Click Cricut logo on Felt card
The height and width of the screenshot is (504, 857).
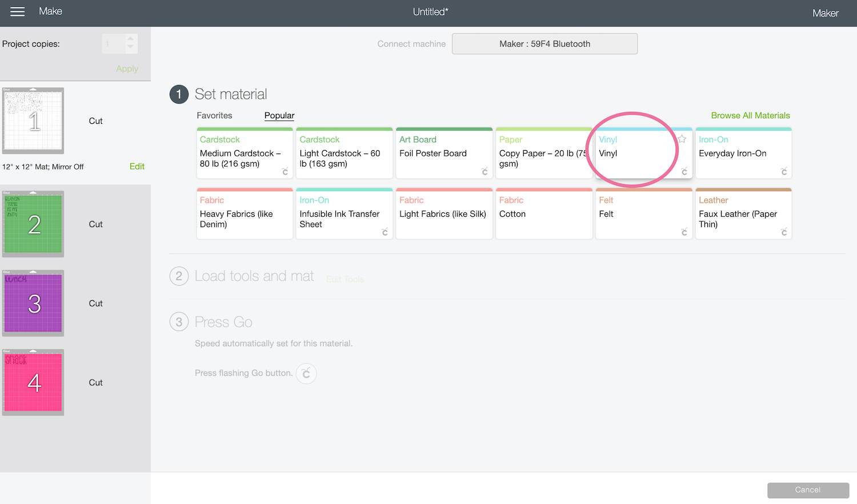[684, 232]
